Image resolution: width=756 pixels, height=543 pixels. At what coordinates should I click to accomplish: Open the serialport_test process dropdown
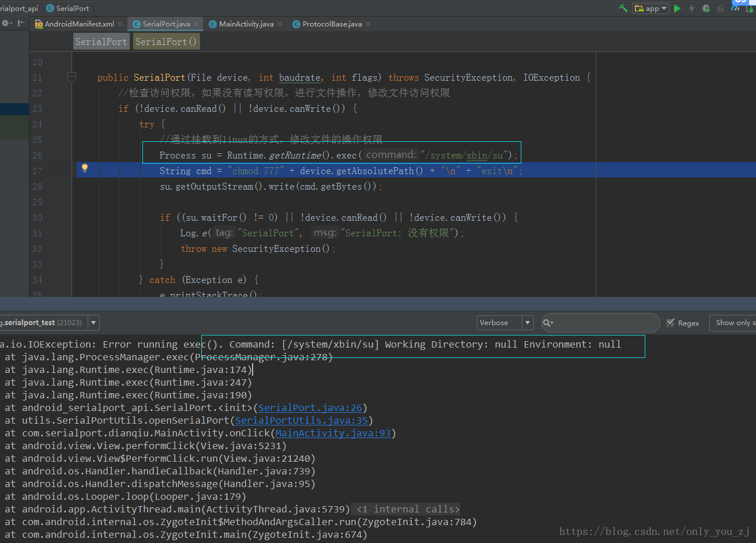94,323
